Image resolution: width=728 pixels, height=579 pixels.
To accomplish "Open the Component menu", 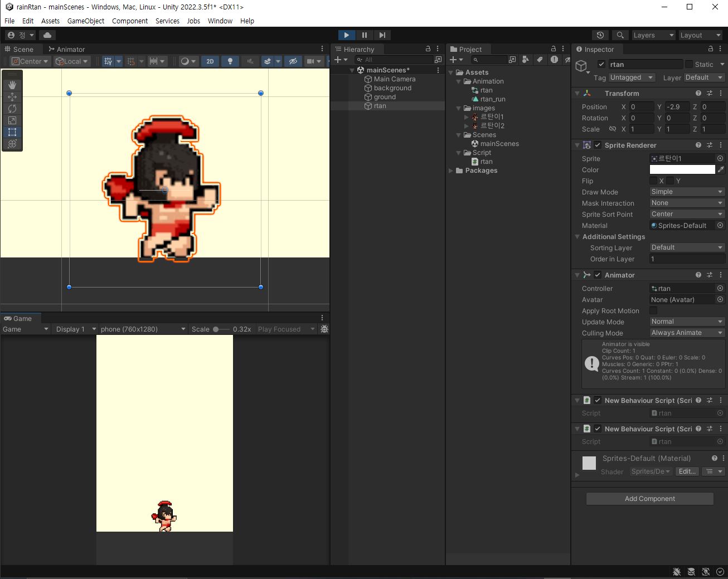I will 130,21.
